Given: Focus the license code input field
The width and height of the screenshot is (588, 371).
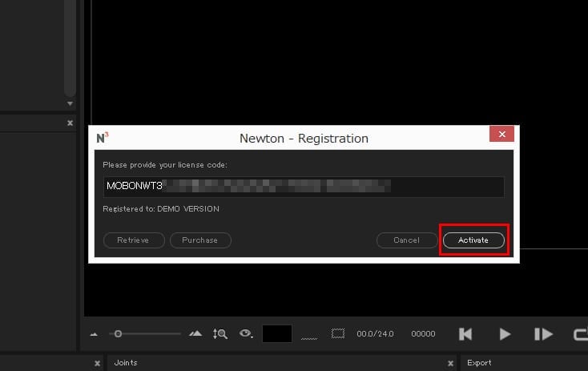Looking at the screenshot, I should tap(304, 187).
